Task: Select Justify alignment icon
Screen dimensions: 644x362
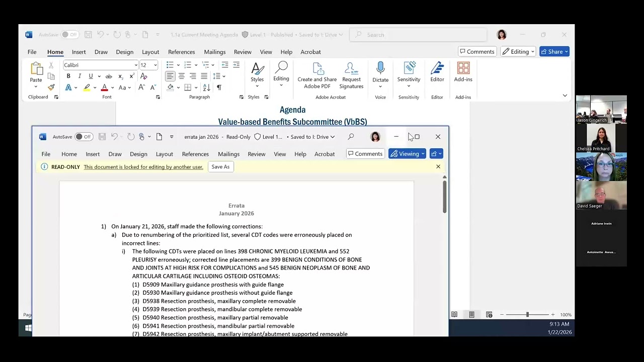Action: point(204,76)
